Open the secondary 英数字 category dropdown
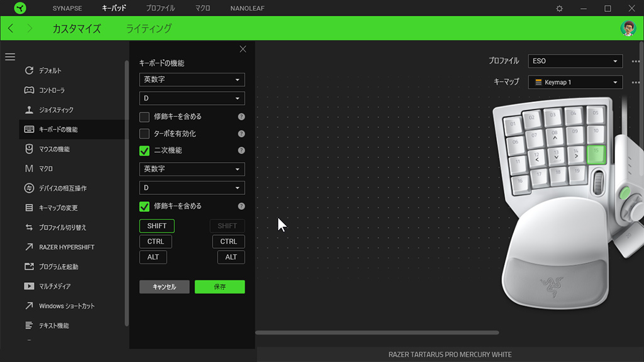Viewport: 644px width, 362px height. coord(192,169)
